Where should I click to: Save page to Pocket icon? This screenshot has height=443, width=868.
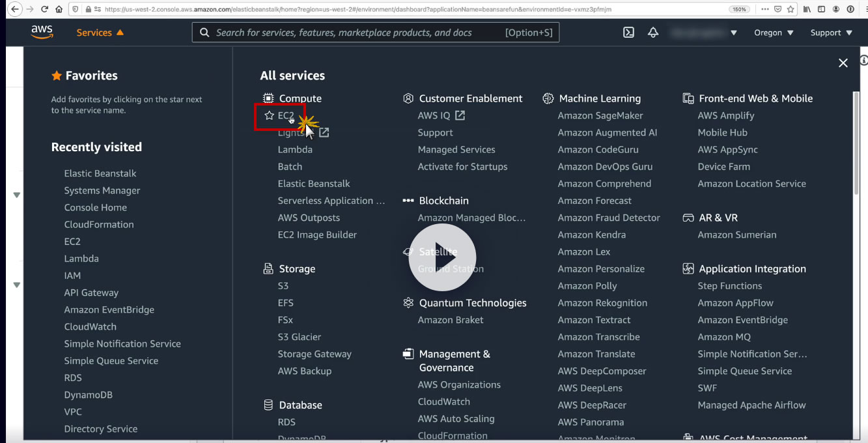[777, 10]
